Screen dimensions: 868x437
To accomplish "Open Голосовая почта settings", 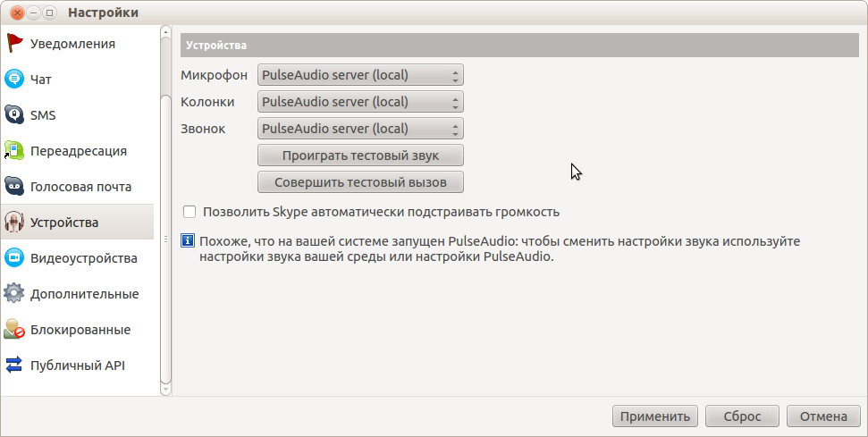I will (x=80, y=187).
